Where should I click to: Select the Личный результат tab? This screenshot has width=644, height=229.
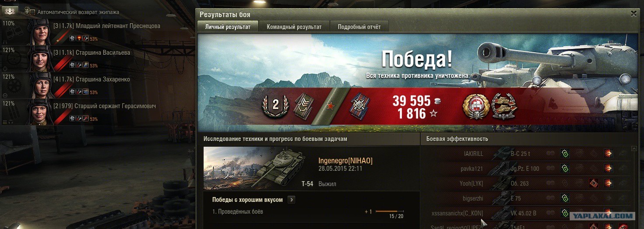[x=228, y=27]
